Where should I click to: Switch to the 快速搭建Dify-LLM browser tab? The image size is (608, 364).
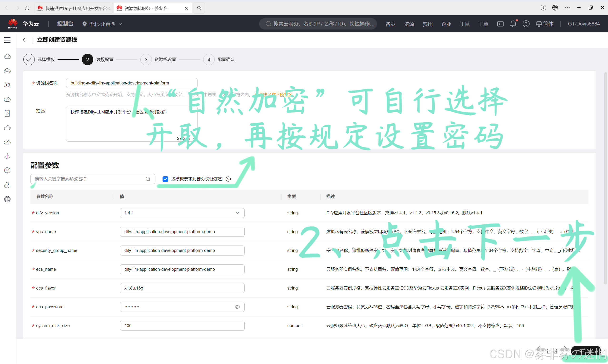click(x=74, y=8)
